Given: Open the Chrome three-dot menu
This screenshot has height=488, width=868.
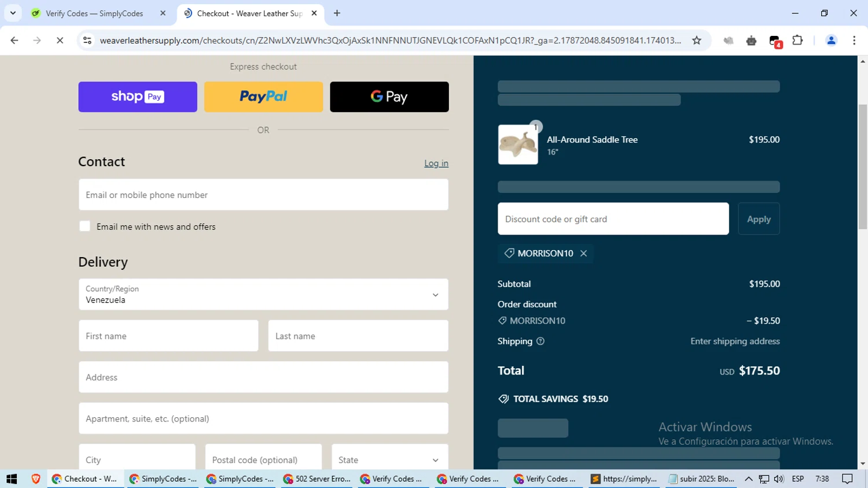Looking at the screenshot, I should (854, 41).
